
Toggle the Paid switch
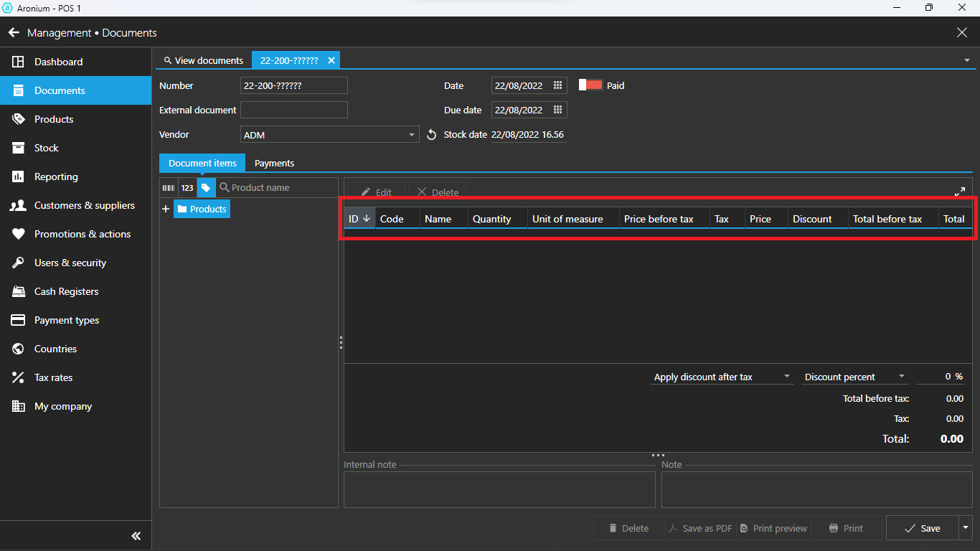(x=591, y=85)
